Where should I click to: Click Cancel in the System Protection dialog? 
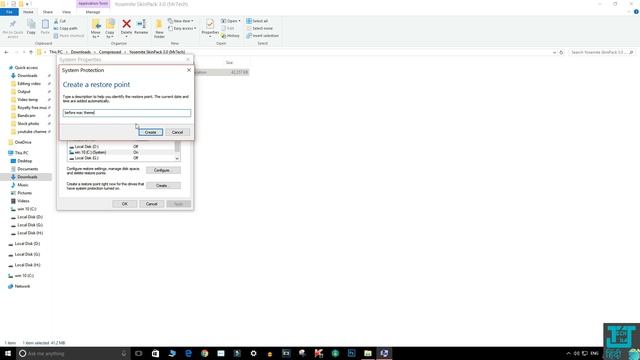[x=177, y=132]
